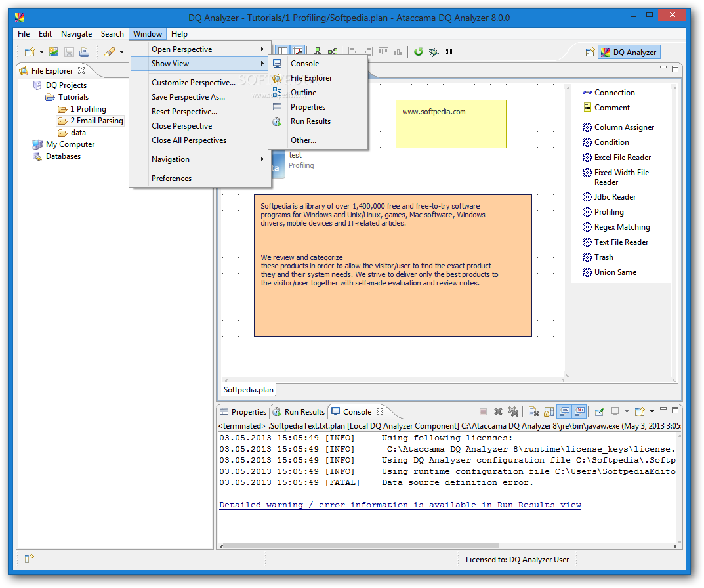704x588 pixels.
Task: Select the yellow www.softpedia.com note
Action: pyautogui.click(x=451, y=124)
